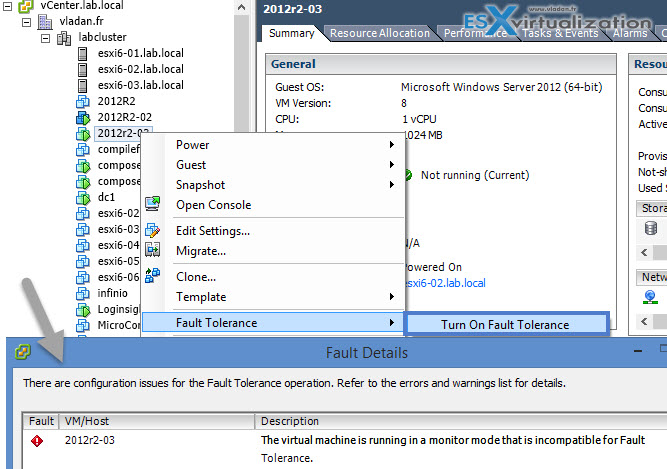Open the esxi6-02.lab.local host link
The width and height of the screenshot is (667, 469).
coord(445,283)
